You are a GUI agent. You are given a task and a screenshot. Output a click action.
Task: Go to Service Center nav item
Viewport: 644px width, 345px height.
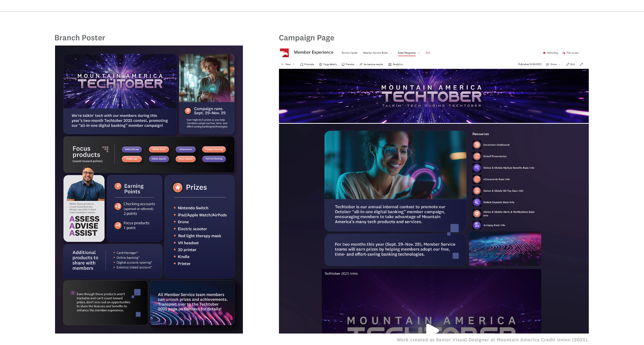[350, 53]
